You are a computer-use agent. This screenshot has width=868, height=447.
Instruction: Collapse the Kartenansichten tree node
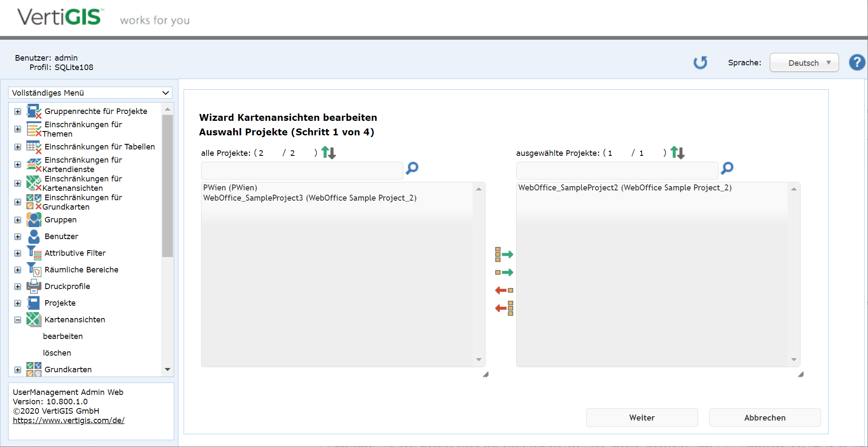pos(18,319)
